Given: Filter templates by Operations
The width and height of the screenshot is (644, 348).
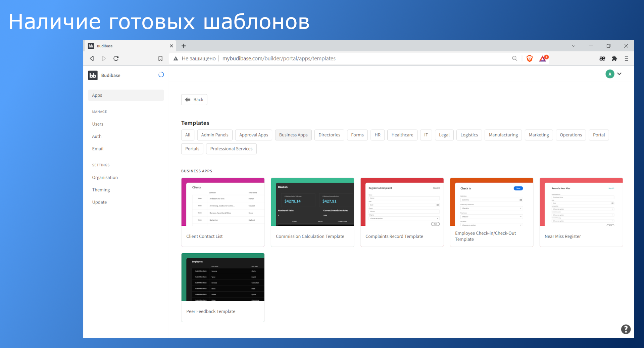Looking at the screenshot, I should 571,135.
